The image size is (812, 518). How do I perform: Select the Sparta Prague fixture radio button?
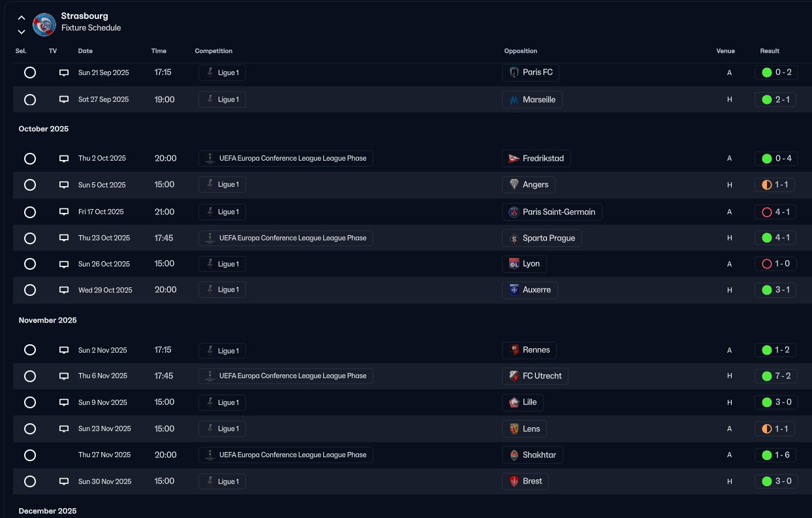click(30, 238)
